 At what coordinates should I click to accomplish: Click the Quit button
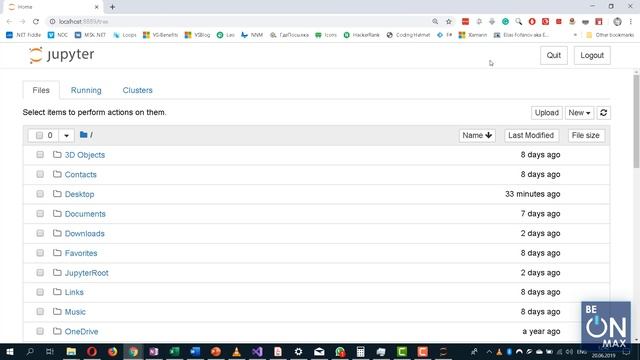554,55
